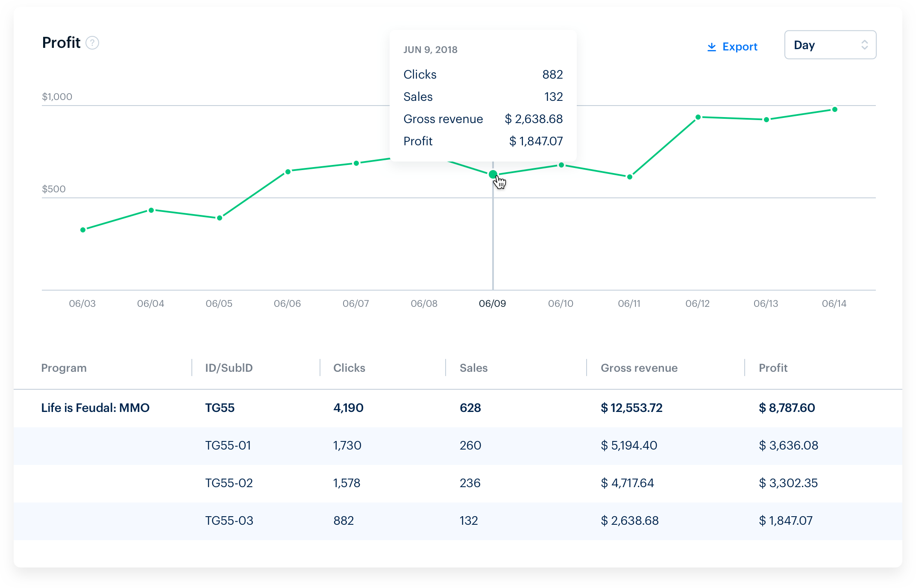Click the help question mark next to Profit

pos(92,43)
